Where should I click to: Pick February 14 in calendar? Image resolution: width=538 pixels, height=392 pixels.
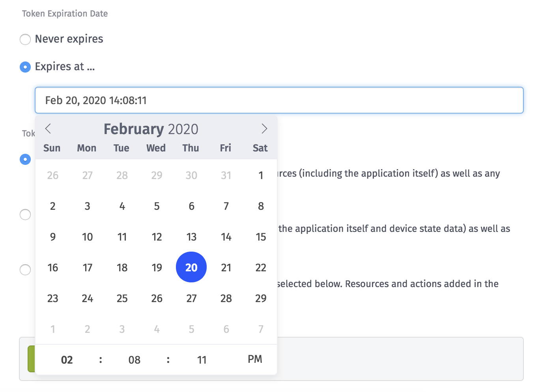226,237
